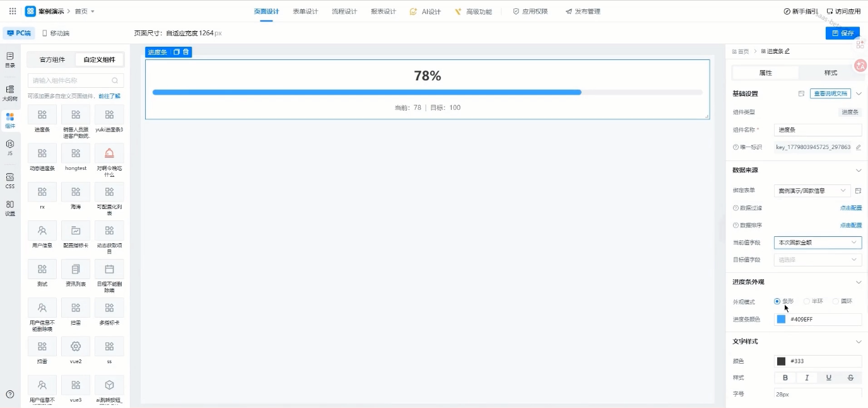Switch to the 表单设计 tab
This screenshot has height=408, width=868.
tap(305, 11)
